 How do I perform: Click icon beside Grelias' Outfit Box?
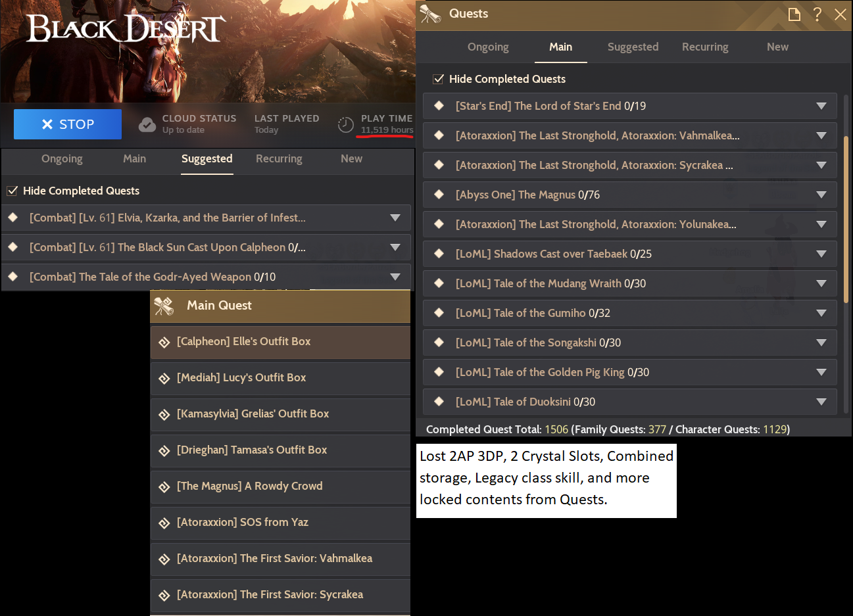tap(164, 415)
